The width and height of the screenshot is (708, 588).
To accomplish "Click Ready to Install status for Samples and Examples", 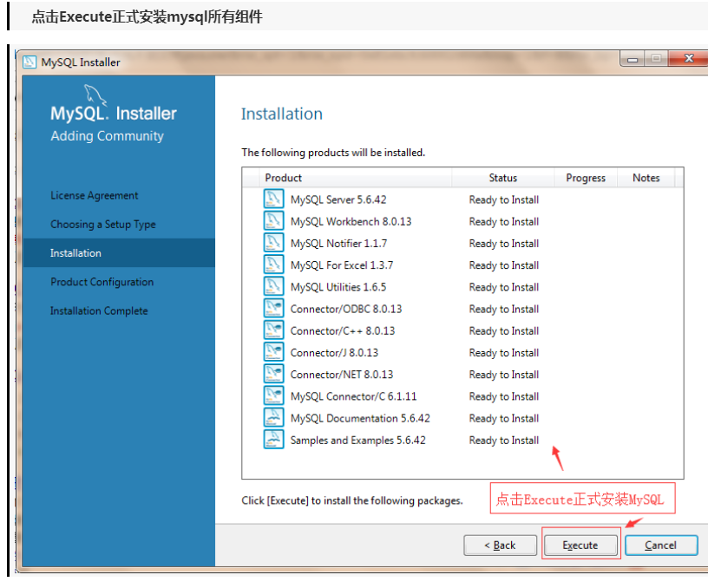I will (504, 440).
